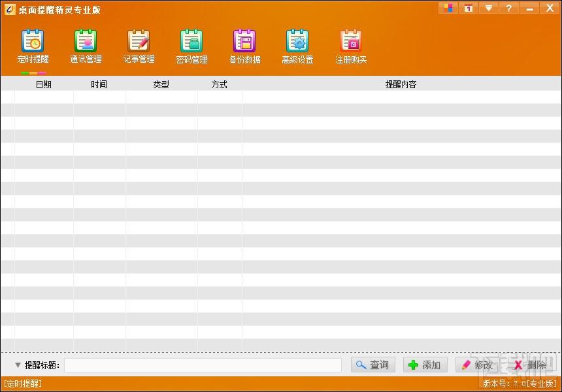Viewport: 562px width, 392px height.
Task: Open the 通讯管理 contacts management icon
Action: point(86,47)
